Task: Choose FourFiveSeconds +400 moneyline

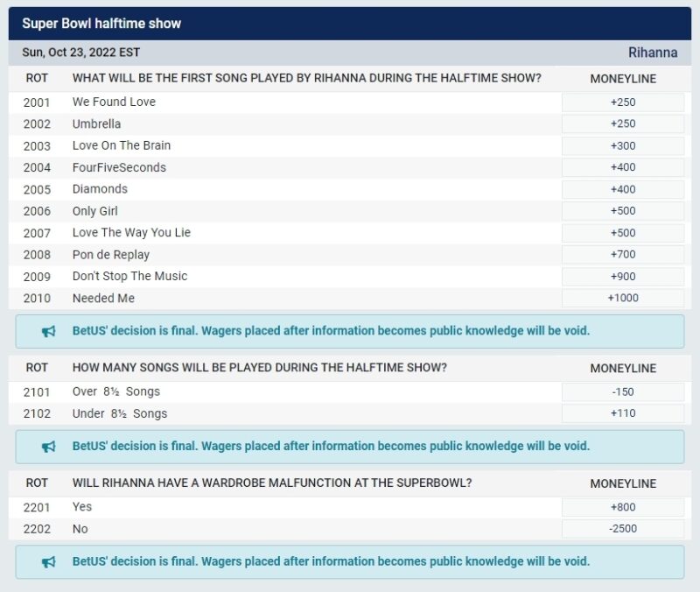Action: click(623, 167)
